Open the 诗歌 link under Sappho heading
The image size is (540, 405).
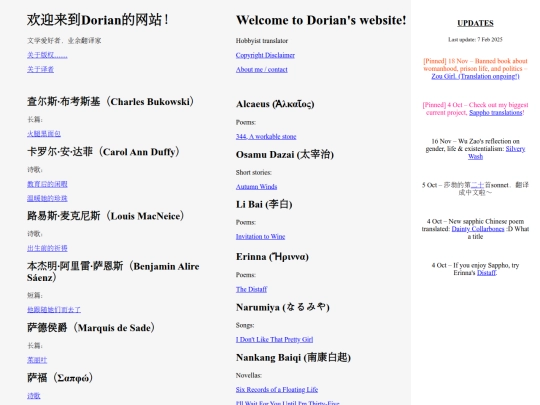point(34,396)
